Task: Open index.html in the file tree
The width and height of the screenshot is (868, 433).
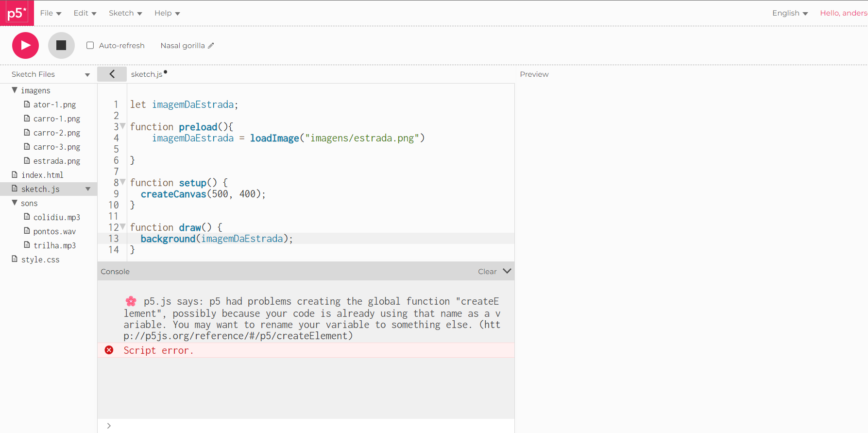Action: click(42, 175)
